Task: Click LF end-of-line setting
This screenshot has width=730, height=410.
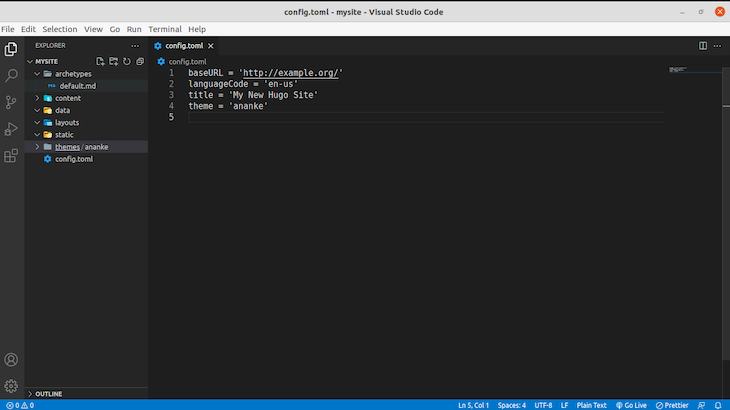Action: [564, 405]
